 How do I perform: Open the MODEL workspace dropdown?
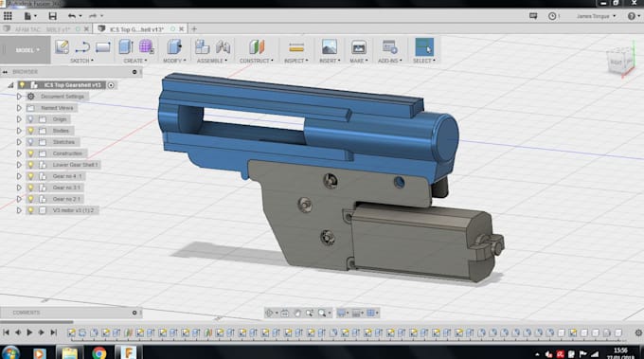click(x=26, y=50)
